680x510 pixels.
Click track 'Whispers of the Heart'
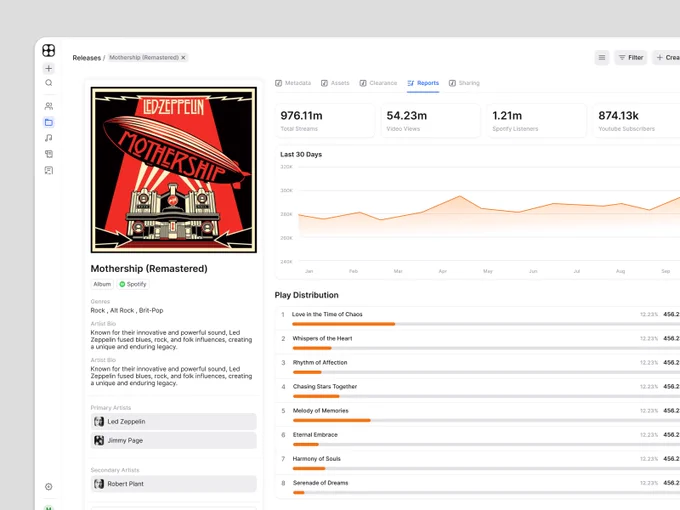(322, 338)
